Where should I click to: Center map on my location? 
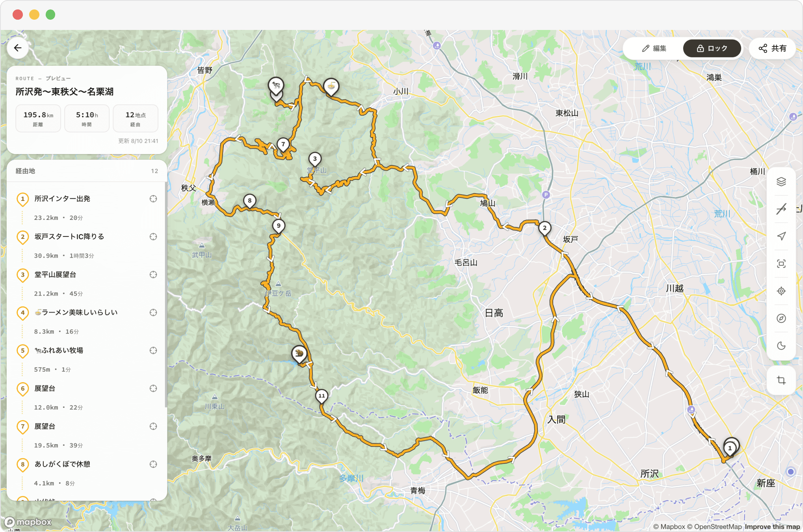[x=781, y=291]
